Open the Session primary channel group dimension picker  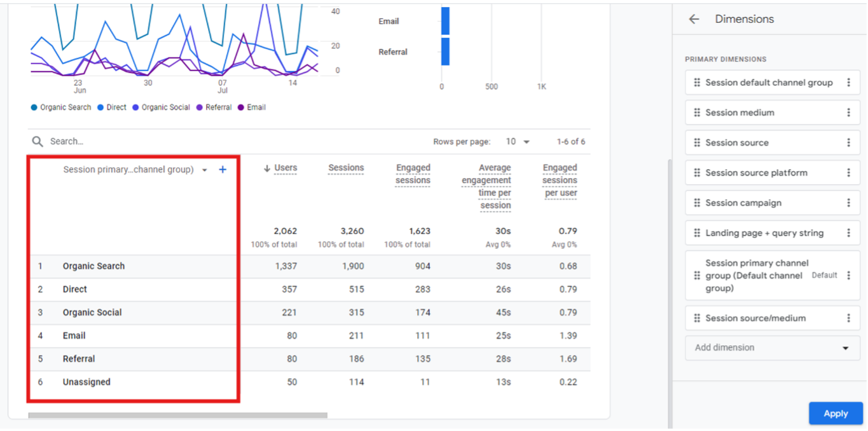[x=135, y=170]
